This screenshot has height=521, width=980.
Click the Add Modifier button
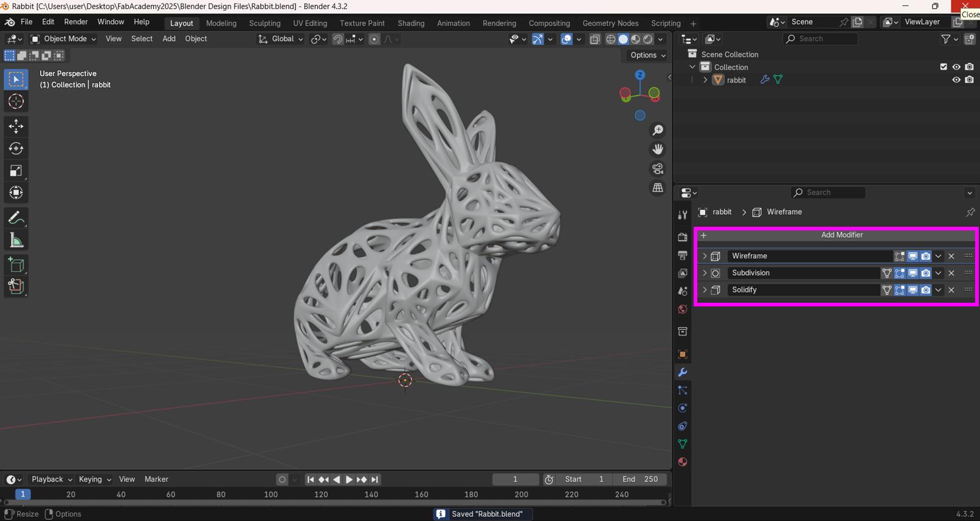coord(836,235)
